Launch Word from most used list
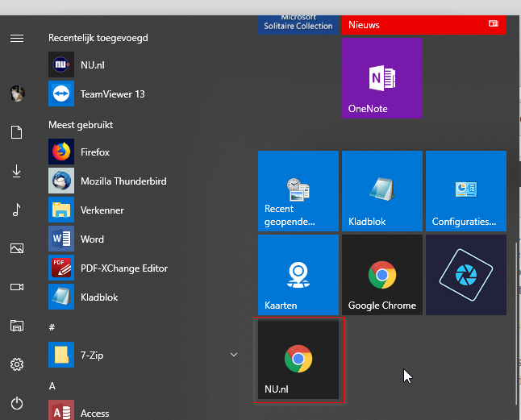This screenshot has height=420, width=521. tap(91, 239)
